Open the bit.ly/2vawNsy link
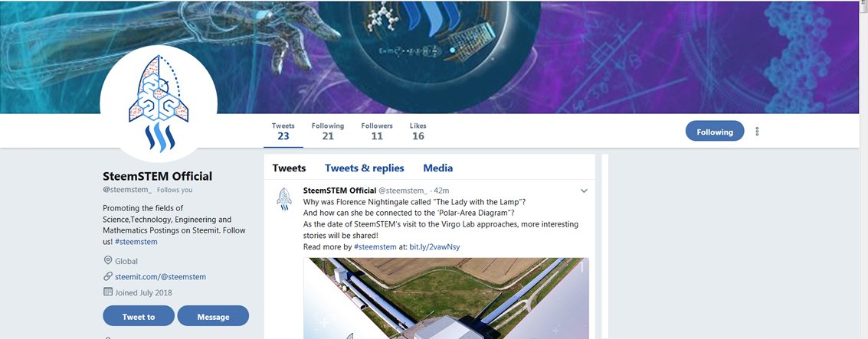The width and height of the screenshot is (868, 339). pyautogui.click(x=434, y=247)
